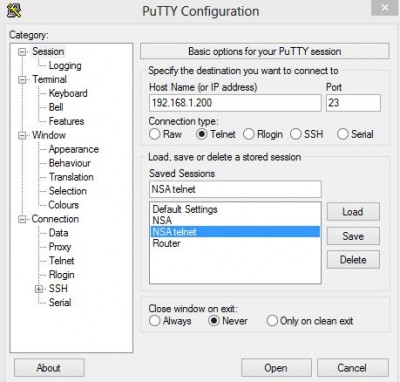This screenshot has width=400, height=382.
Task: Open the Session category
Action: point(48,52)
